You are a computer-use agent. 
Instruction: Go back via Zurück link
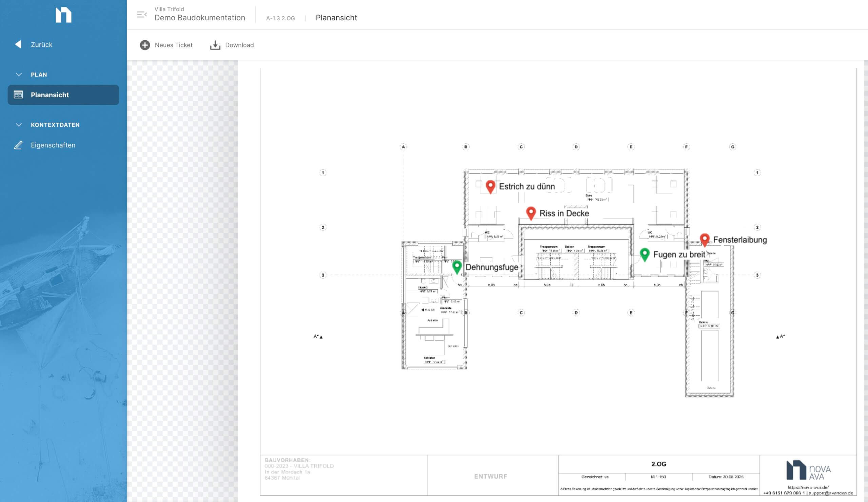42,45
